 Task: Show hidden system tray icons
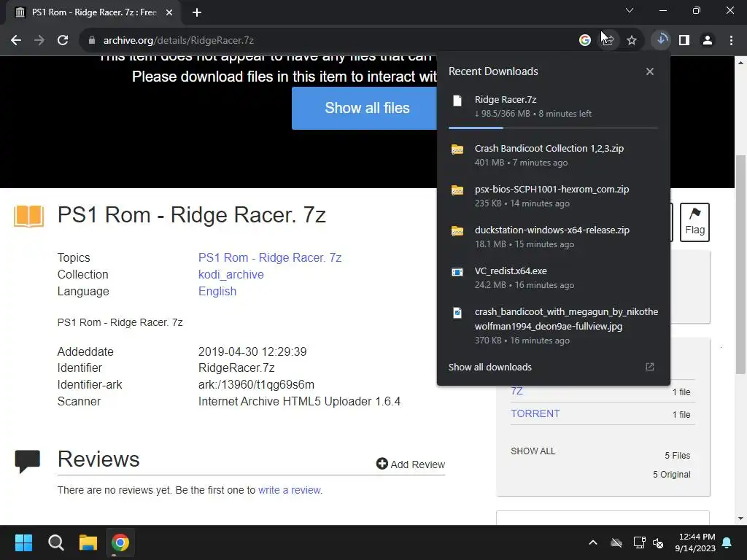[x=593, y=542]
